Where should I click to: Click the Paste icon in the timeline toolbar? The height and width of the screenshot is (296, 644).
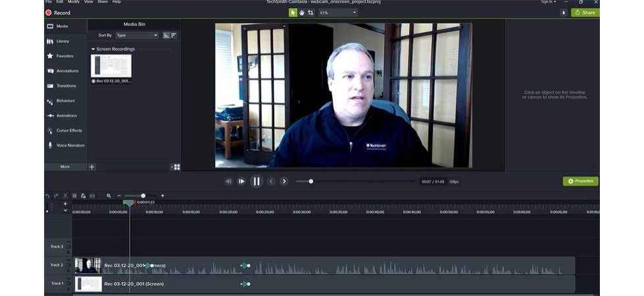pyautogui.click(x=84, y=196)
